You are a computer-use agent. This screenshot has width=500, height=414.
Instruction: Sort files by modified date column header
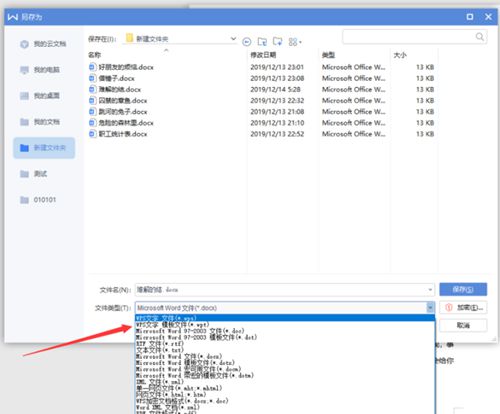click(263, 55)
